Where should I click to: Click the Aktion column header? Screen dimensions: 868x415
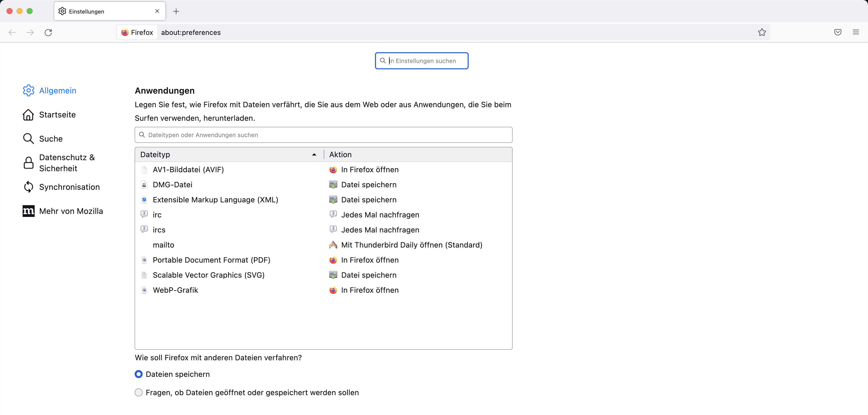click(340, 155)
